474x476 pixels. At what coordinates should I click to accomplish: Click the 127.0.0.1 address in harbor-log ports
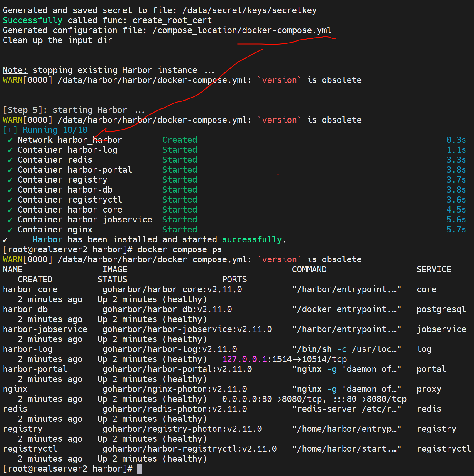point(245,359)
